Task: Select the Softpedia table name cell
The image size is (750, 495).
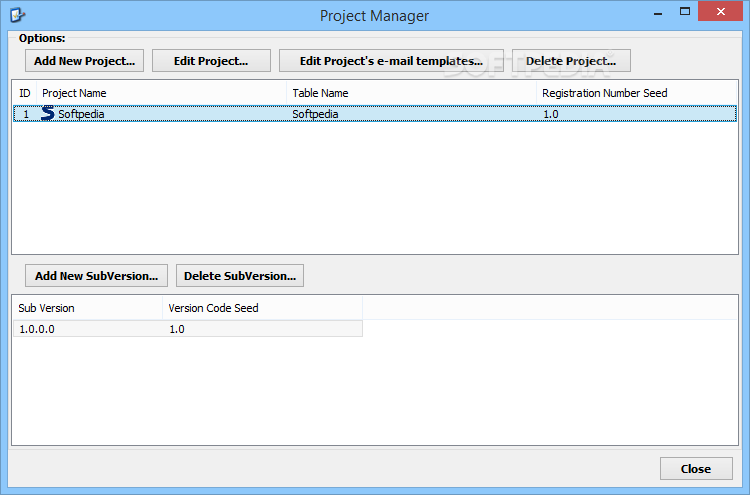Action: pyautogui.click(x=411, y=114)
